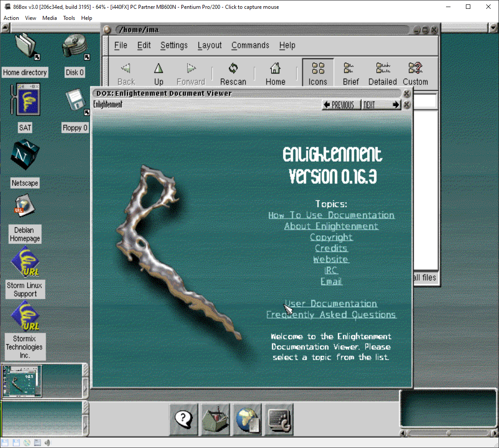Open the User Documentation link
The height and width of the screenshot is (448, 499).
coord(331,304)
